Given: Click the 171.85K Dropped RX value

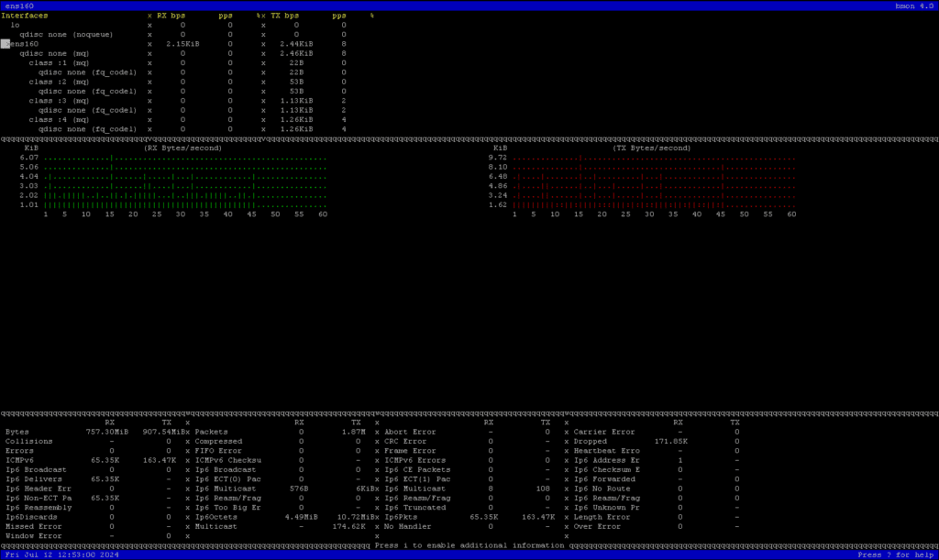Looking at the screenshot, I should pyautogui.click(x=670, y=442).
